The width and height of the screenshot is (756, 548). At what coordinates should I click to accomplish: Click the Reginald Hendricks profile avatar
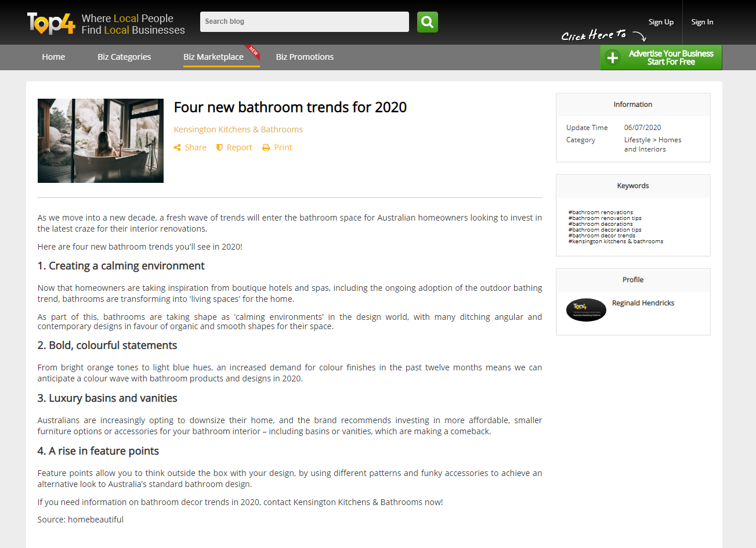(586, 309)
